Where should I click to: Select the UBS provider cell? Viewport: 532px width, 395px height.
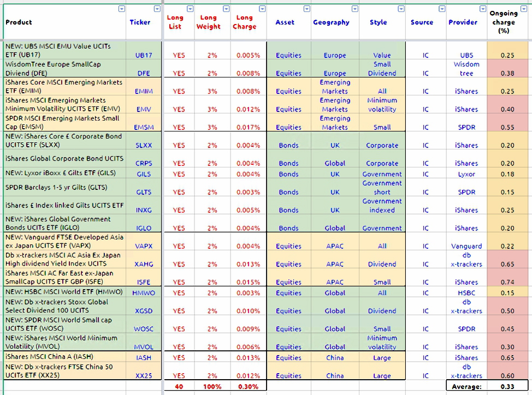pyautogui.click(x=466, y=51)
